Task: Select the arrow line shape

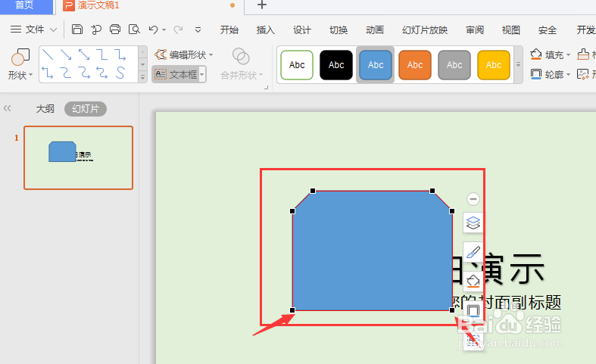Action: point(66,54)
